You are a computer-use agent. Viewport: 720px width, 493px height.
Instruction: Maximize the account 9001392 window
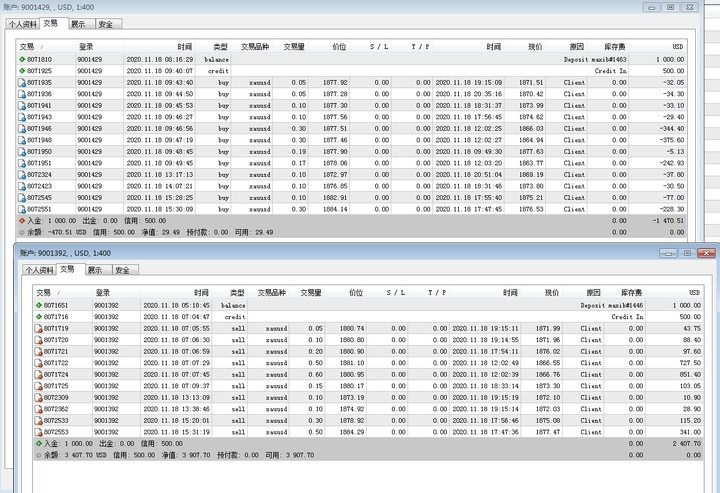[x=687, y=253]
